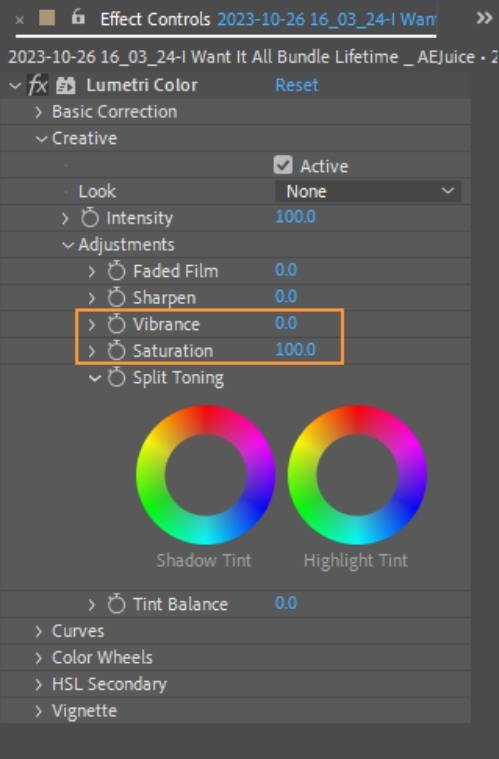499x759 pixels.
Task: Click the Sharpen value 0.0
Action: click(286, 296)
